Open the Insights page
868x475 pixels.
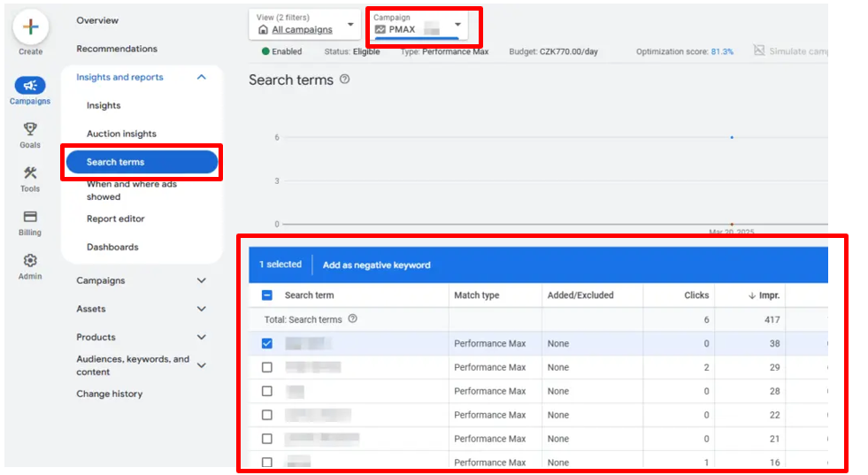pos(104,105)
